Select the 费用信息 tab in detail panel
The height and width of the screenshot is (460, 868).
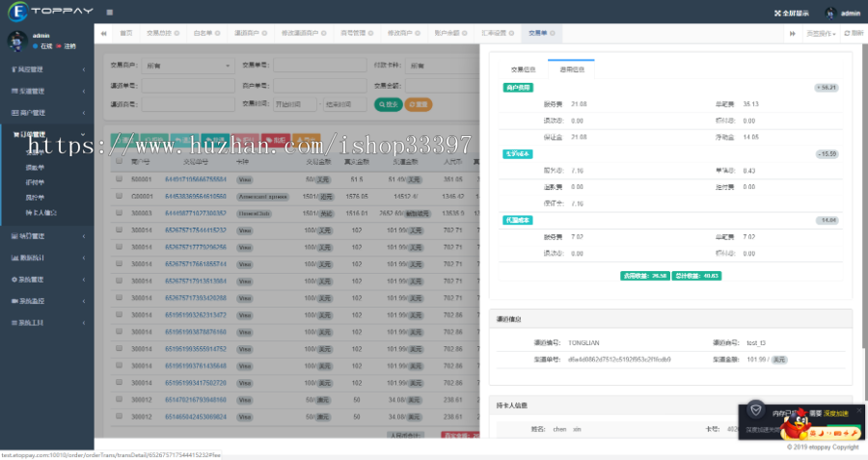571,69
